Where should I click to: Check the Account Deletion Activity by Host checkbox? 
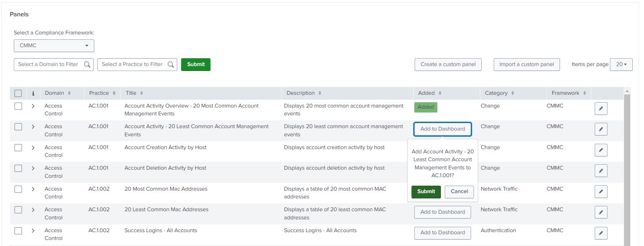(x=18, y=168)
